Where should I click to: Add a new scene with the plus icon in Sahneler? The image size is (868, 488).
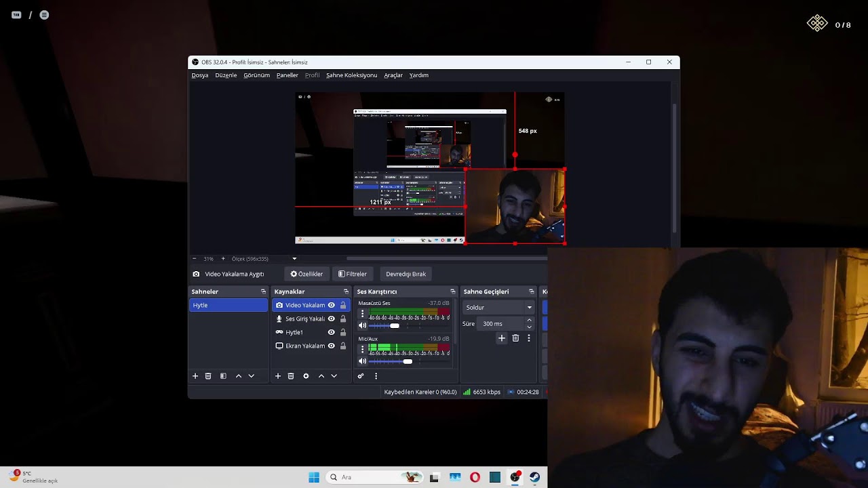click(195, 376)
